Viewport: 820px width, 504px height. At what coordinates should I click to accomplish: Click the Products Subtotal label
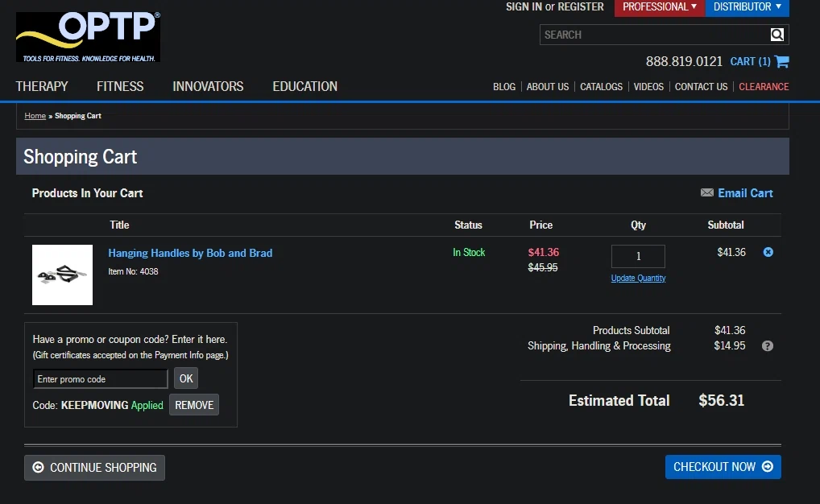[x=631, y=330]
